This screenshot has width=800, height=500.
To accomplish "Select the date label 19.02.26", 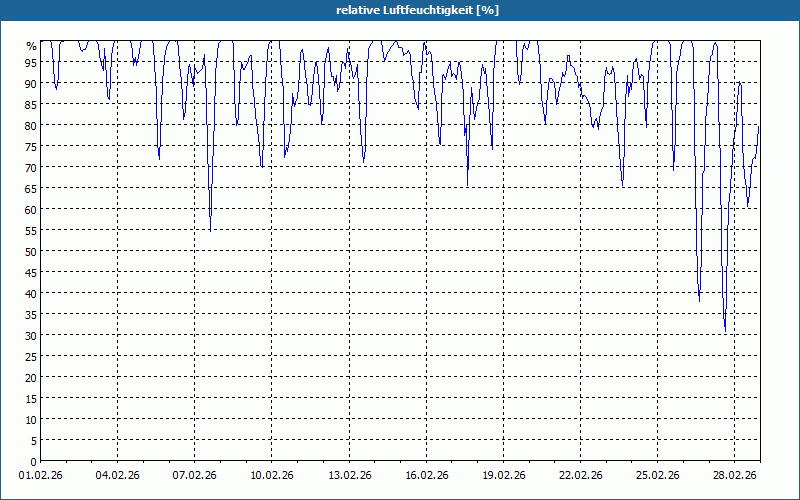I will (x=503, y=475).
